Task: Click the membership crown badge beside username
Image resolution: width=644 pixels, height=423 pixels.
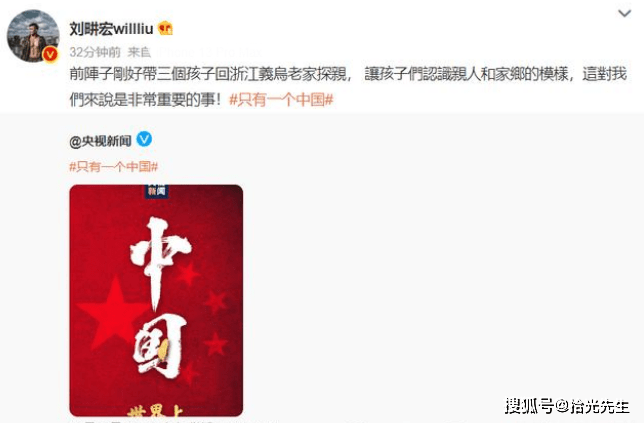Action: [x=165, y=28]
